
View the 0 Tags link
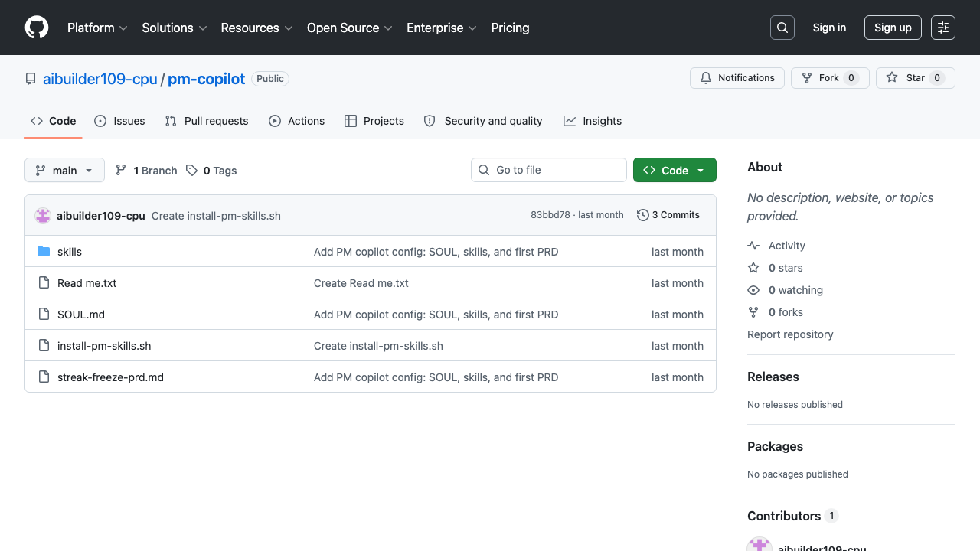click(x=211, y=171)
